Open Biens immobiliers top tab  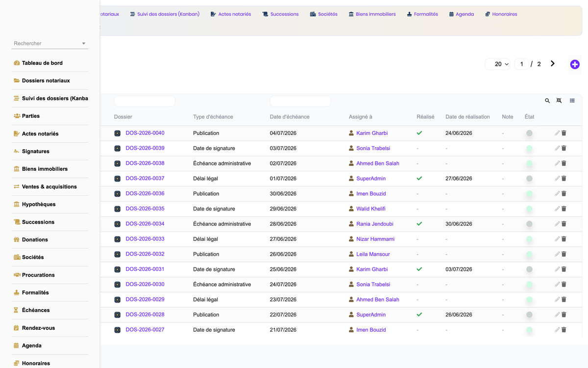coord(372,14)
